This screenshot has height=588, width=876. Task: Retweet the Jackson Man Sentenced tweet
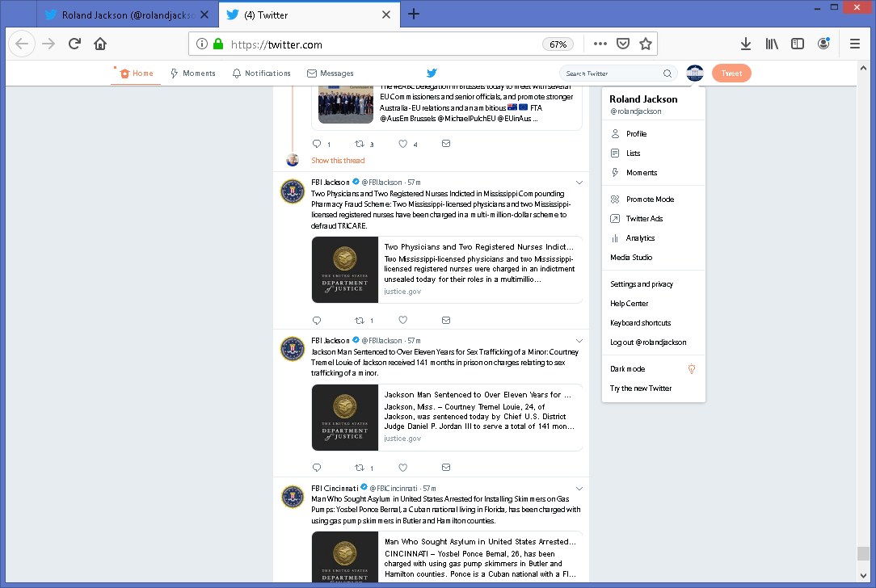(x=360, y=468)
